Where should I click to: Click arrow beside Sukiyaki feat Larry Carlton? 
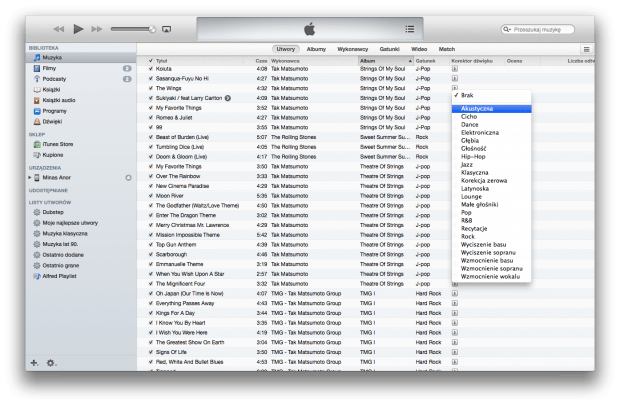(228, 98)
